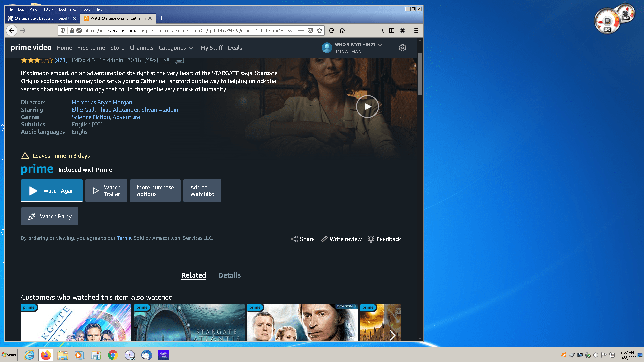Viewport: 644px width, 362px height.
Task: Open the Firefox account icon
Action: [402, 31]
